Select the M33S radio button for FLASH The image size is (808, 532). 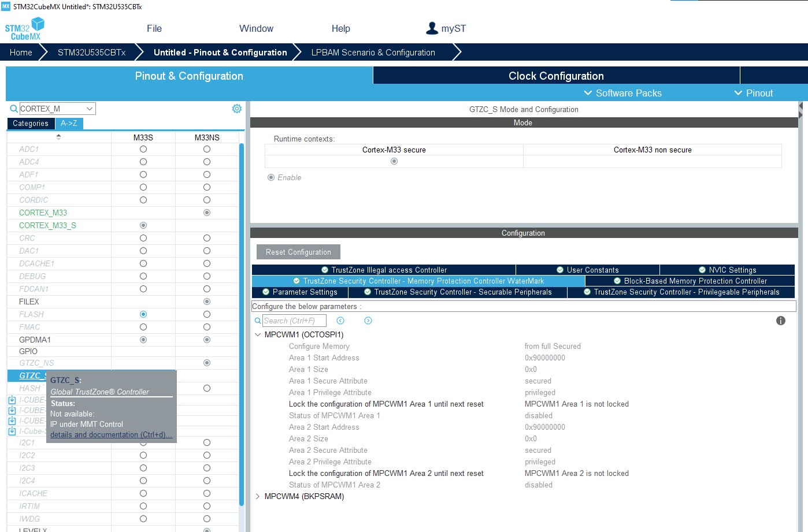143,314
